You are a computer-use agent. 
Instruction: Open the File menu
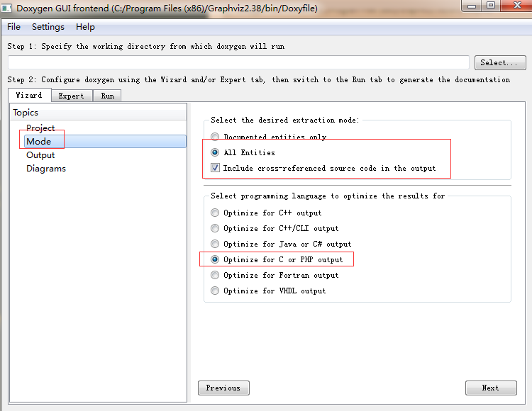point(14,27)
